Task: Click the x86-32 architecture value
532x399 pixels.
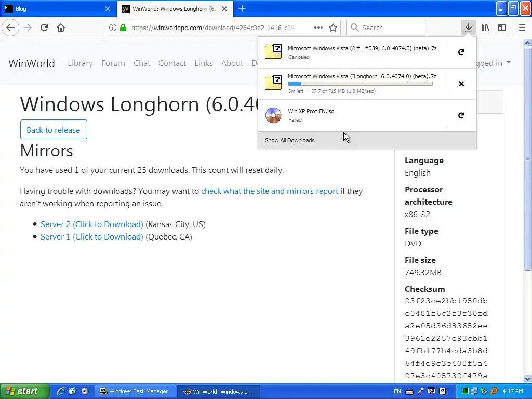Action: [x=417, y=215]
